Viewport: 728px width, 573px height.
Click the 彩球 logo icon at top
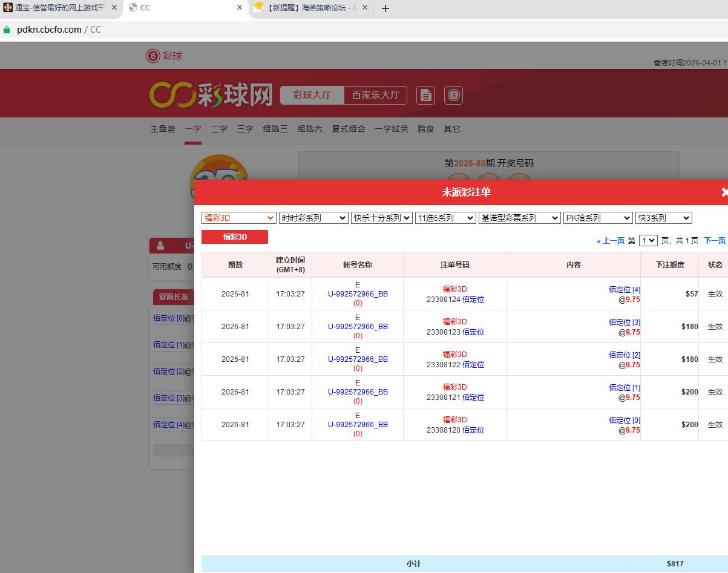point(152,56)
